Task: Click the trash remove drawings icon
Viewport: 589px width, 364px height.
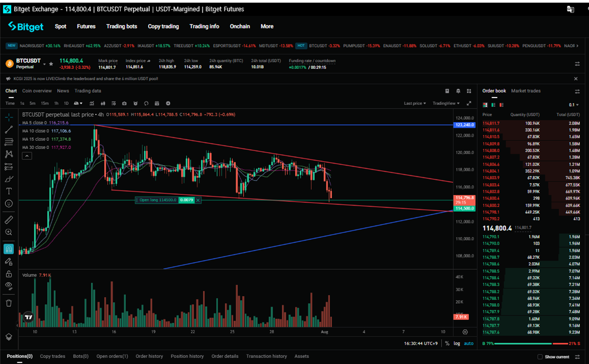Action: tap(9, 303)
